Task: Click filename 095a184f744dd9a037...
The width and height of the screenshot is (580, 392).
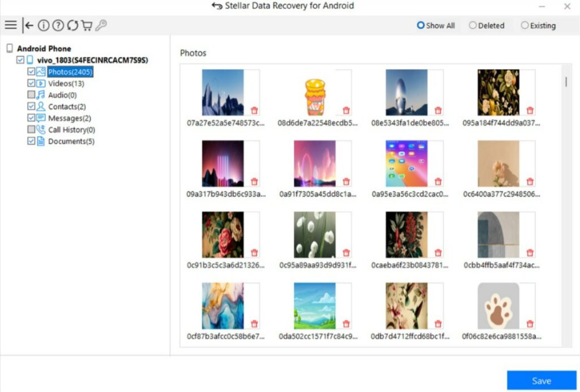Action: coord(501,123)
